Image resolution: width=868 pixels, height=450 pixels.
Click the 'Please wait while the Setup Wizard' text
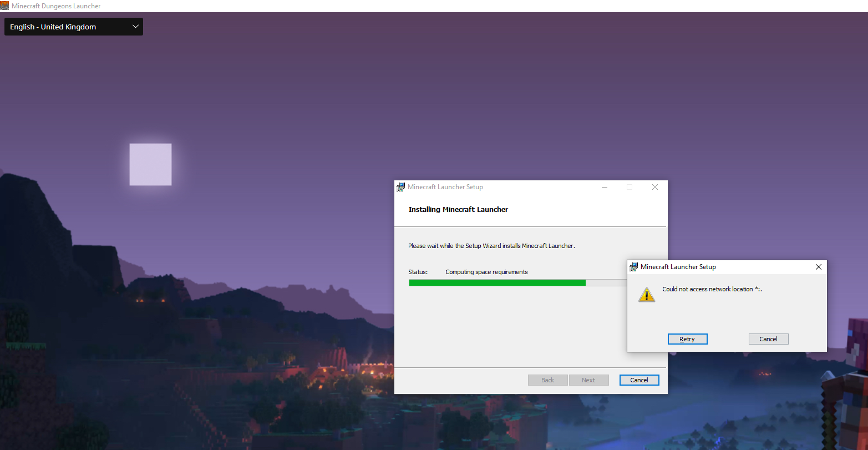(491, 246)
